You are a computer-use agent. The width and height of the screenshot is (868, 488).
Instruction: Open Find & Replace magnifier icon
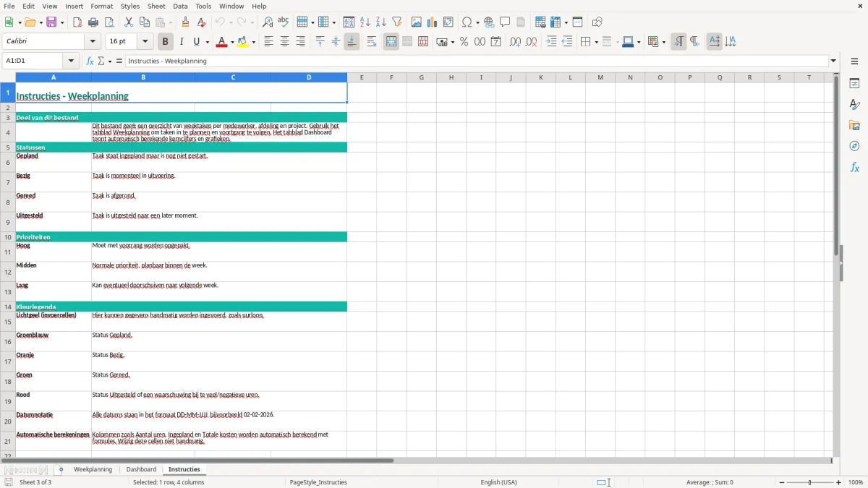268,22
